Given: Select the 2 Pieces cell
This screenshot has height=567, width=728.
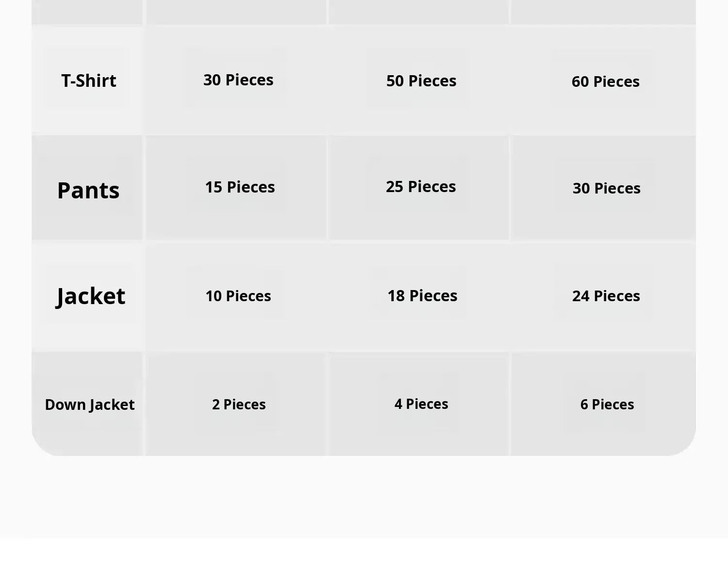Looking at the screenshot, I should pos(239,405).
